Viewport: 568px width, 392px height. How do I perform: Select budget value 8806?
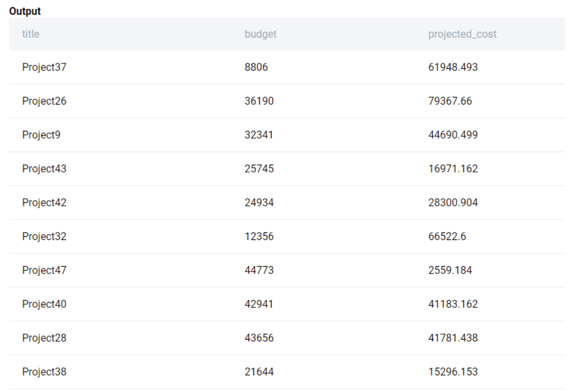tap(256, 67)
